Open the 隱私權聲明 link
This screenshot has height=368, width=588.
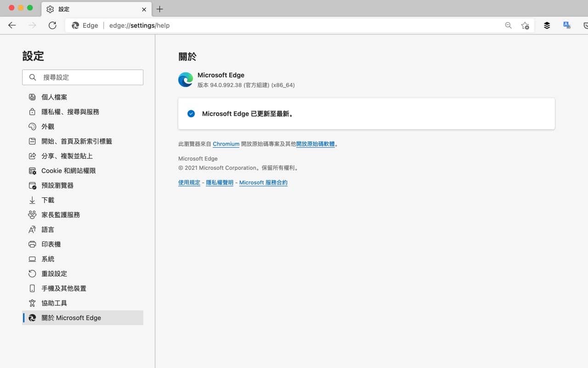point(220,183)
